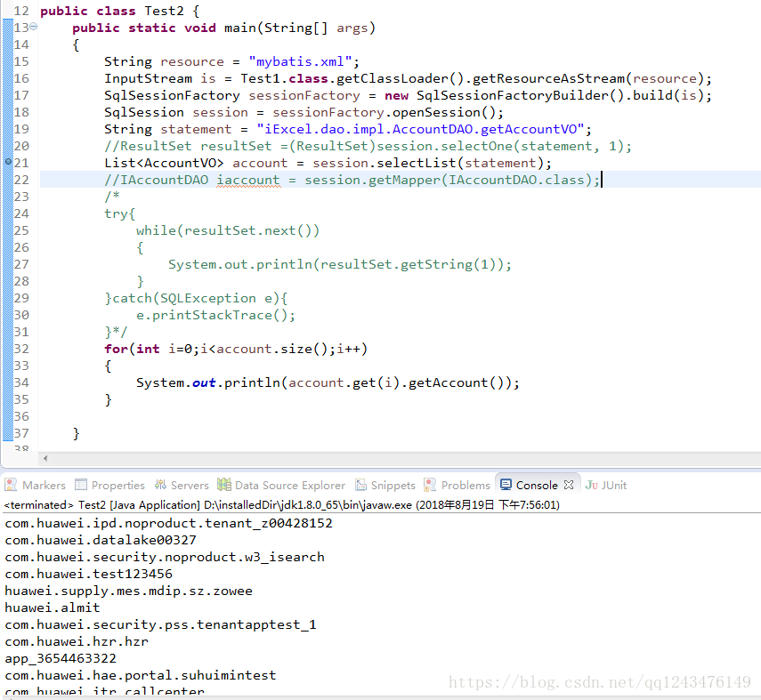Screen dimensions: 761x700
Task: Open the Snippets tab
Action: (x=393, y=485)
